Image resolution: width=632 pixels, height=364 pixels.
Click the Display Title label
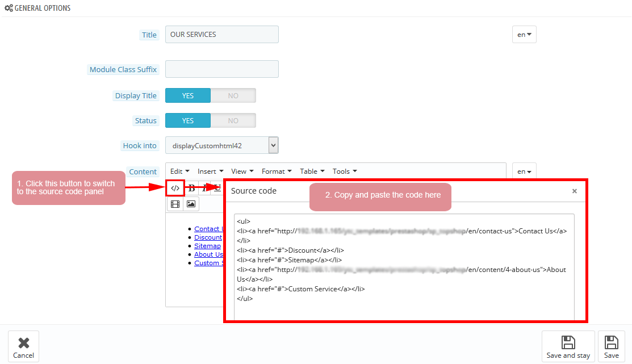[135, 95]
